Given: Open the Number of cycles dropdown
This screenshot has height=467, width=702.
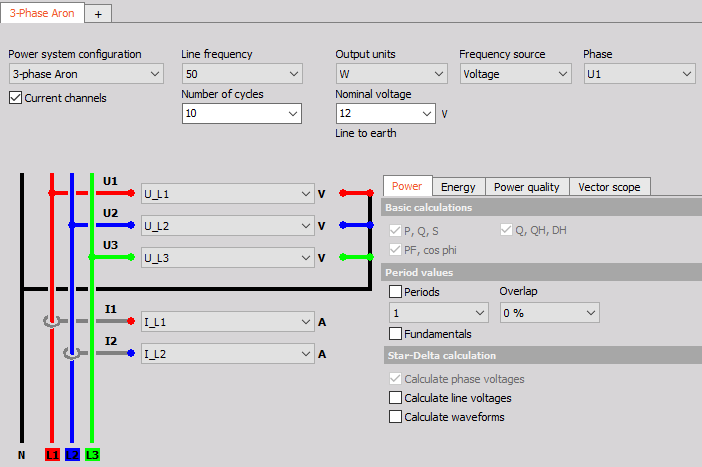Looking at the screenshot, I should click(242, 113).
